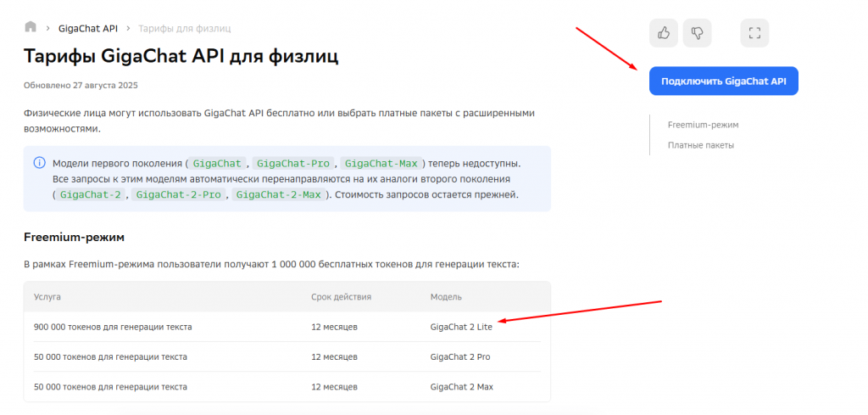868x415 pixels.
Task: Click the GigaChat code tag
Action: point(217,164)
